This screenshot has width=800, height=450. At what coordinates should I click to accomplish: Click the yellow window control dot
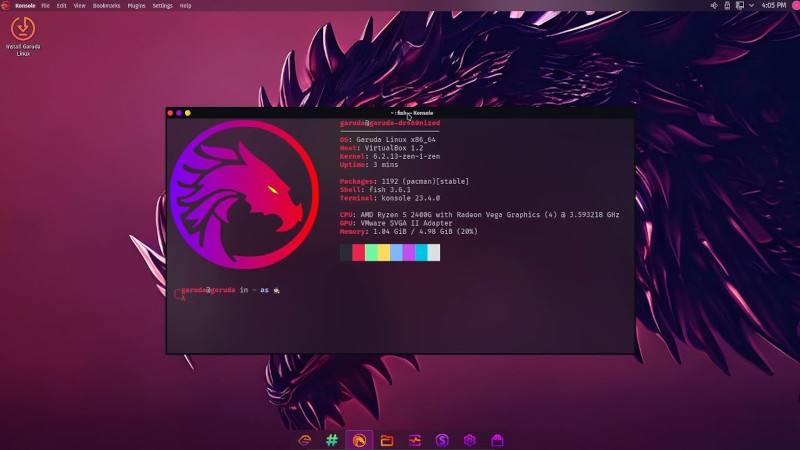[188, 113]
